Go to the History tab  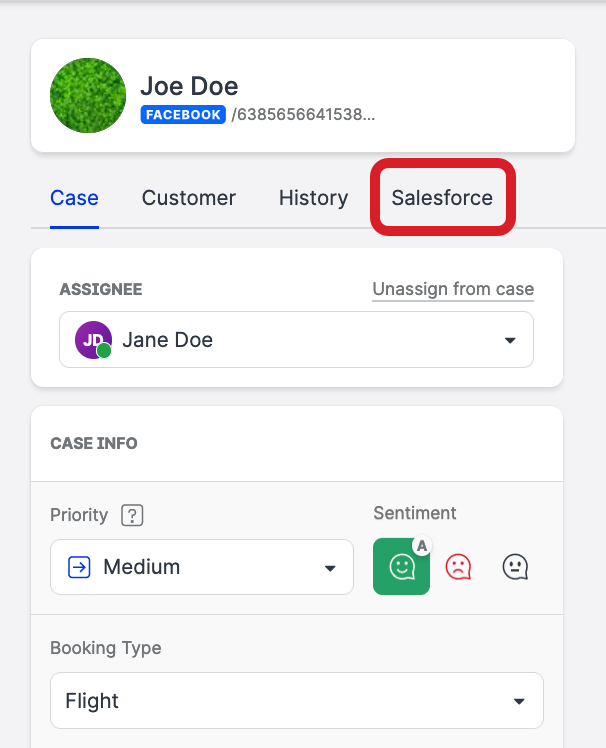click(313, 197)
